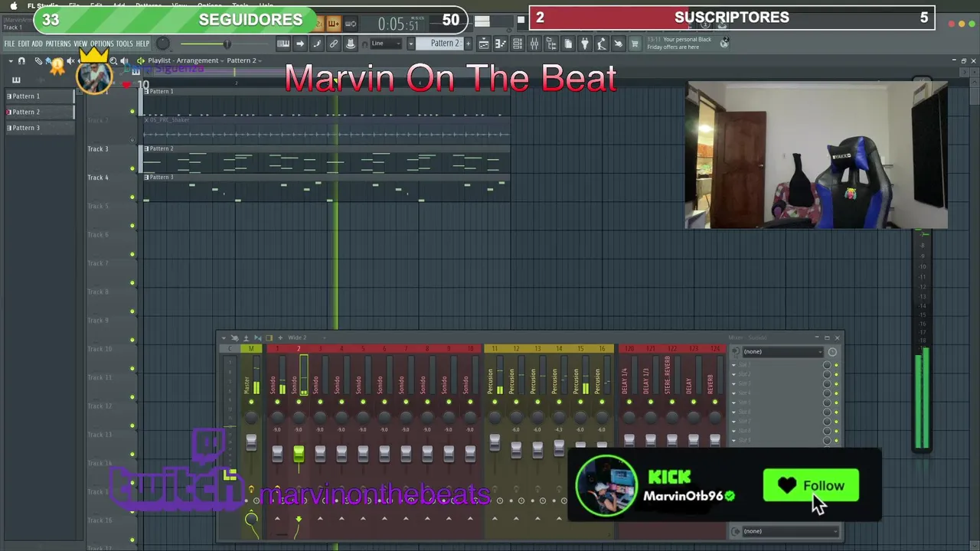Open the pattern selector dropdown arrow
Image resolution: width=980 pixels, height=551 pixels.
411,44
